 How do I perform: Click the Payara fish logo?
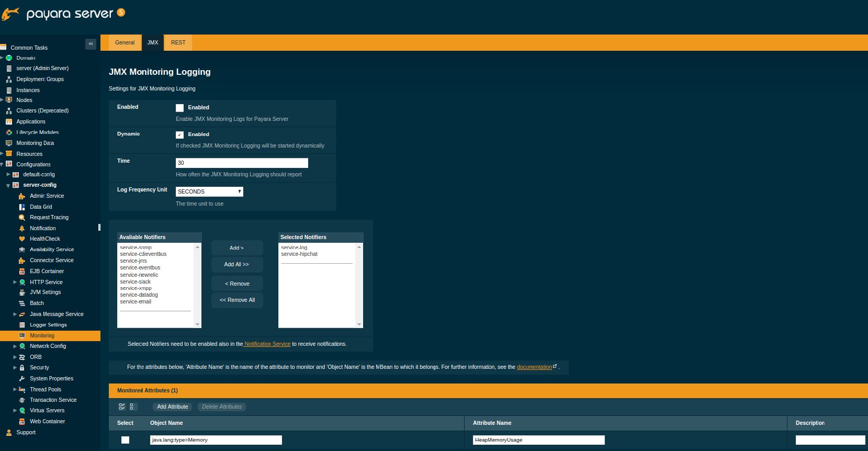10,14
